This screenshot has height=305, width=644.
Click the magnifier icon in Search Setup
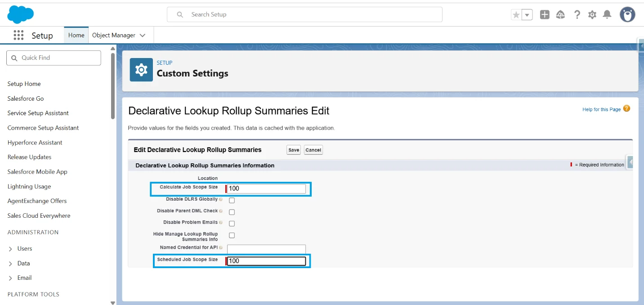tap(180, 14)
